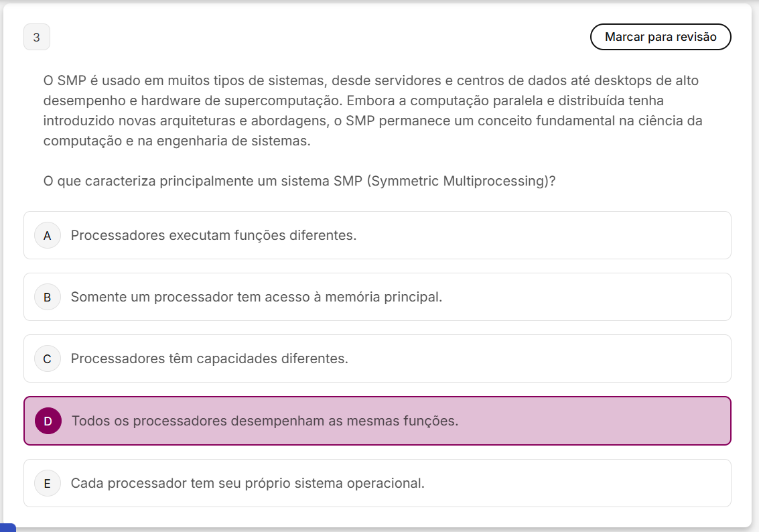Select the letter E option circle

coord(48,483)
